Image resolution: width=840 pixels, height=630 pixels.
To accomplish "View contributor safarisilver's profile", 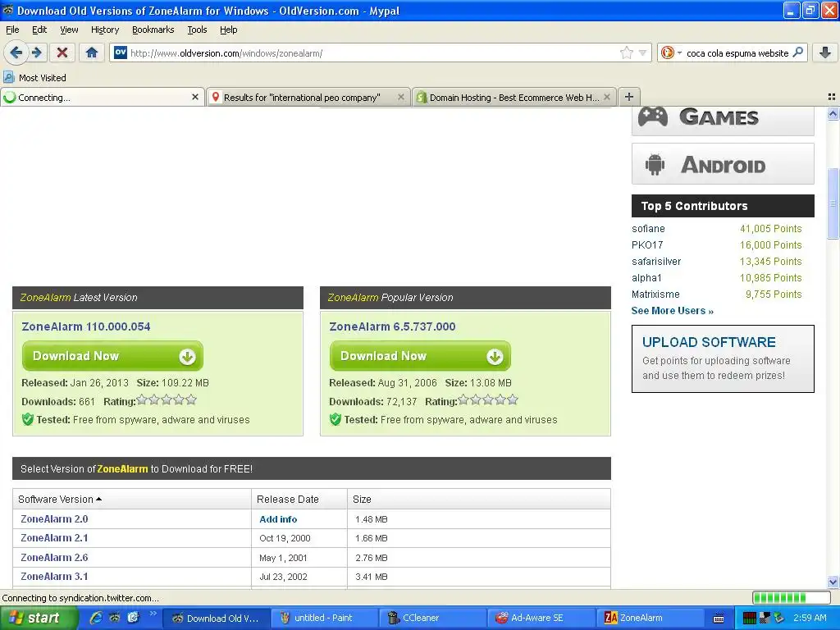I will (x=656, y=262).
